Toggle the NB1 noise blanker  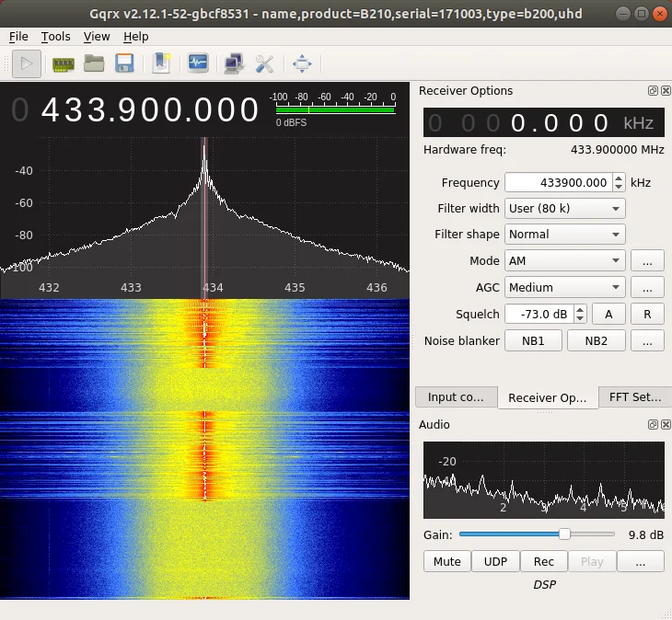coord(533,340)
